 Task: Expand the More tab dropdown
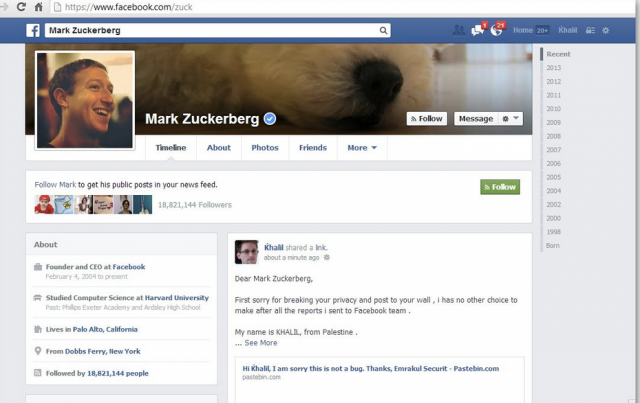tap(362, 148)
